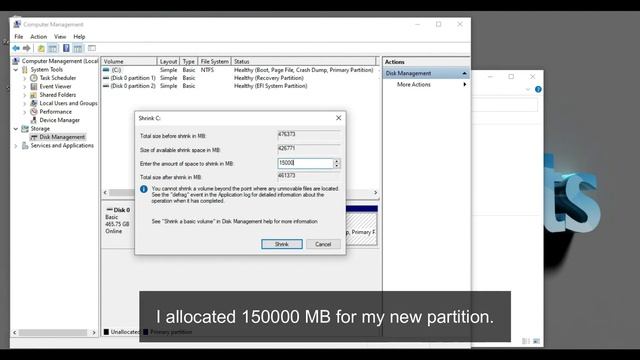Expand the Event Viewer node

(x=24, y=87)
